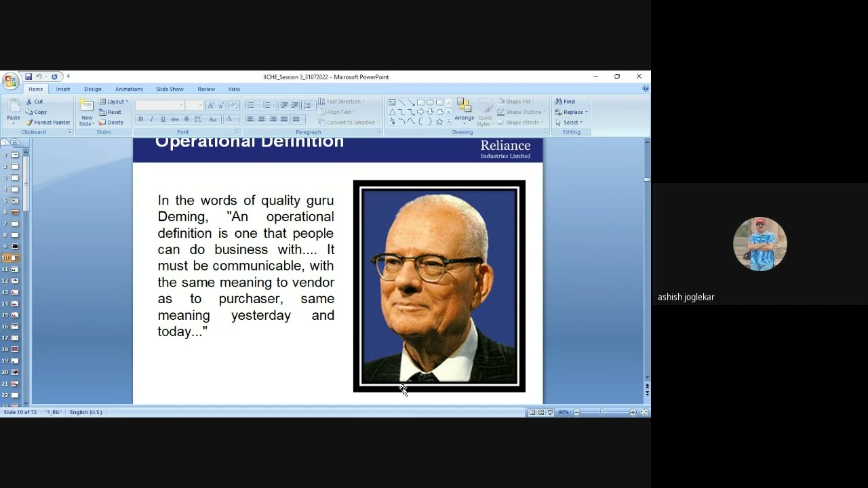The width and height of the screenshot is (868, 488).
Task: Activate the Format Painter
Action: click(x=48, y=123)
